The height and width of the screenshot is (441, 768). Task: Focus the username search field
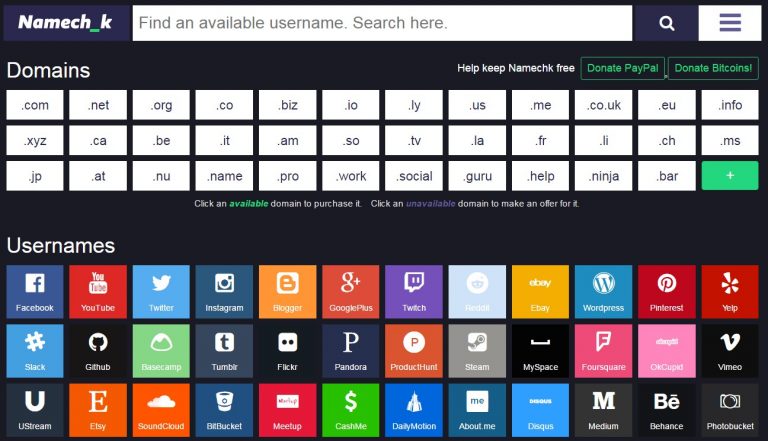pos(382,23)
